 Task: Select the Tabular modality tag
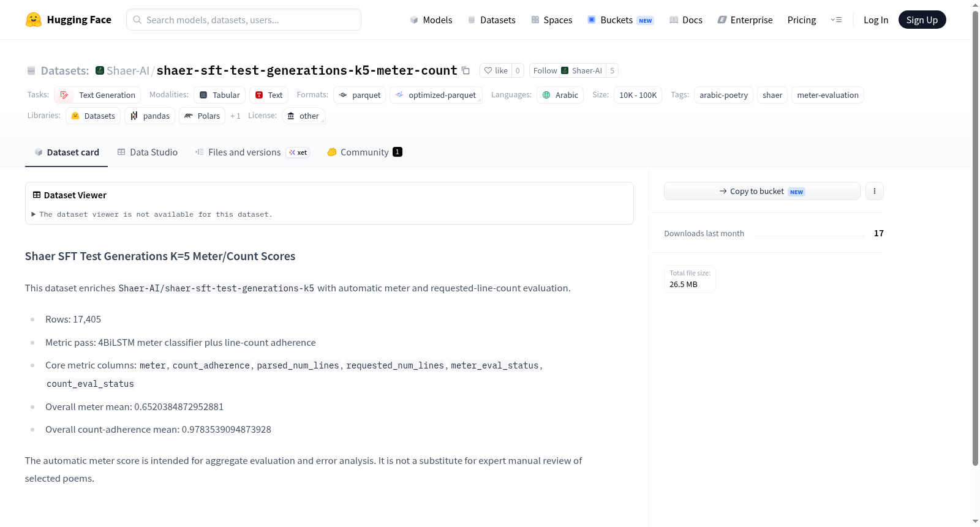(x=220, y=95)
